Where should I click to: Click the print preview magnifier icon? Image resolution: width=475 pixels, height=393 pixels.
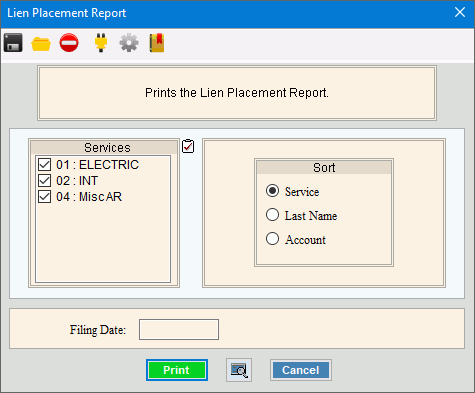[239, 370]
